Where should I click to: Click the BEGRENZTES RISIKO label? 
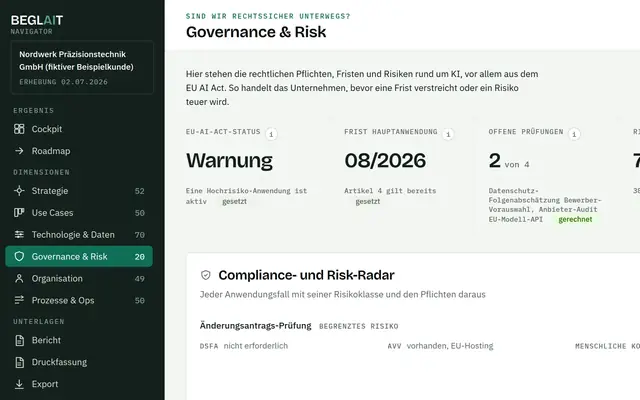point(358,327)
